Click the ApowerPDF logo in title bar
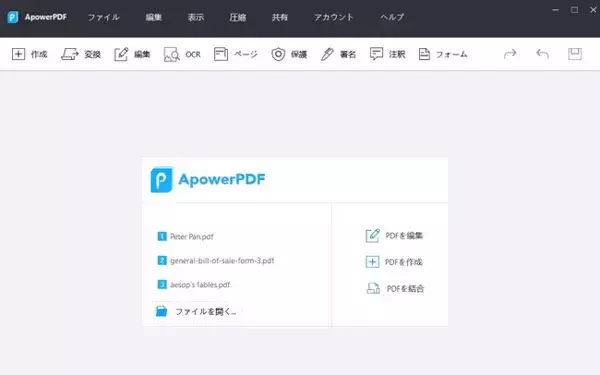Screen dimensions: 600x375 13,17
